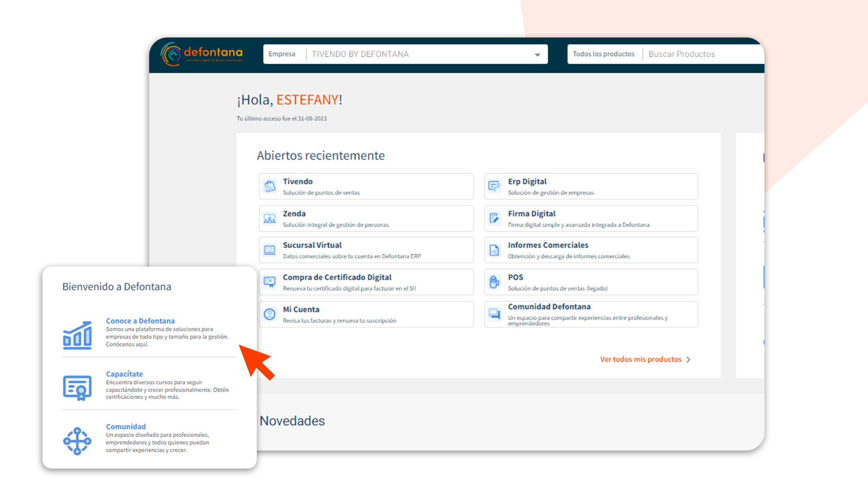The height and width of the screenshot is (488, 868).
Task: Click the Comunidad Defontana chat icon
Action: point(495,314)
